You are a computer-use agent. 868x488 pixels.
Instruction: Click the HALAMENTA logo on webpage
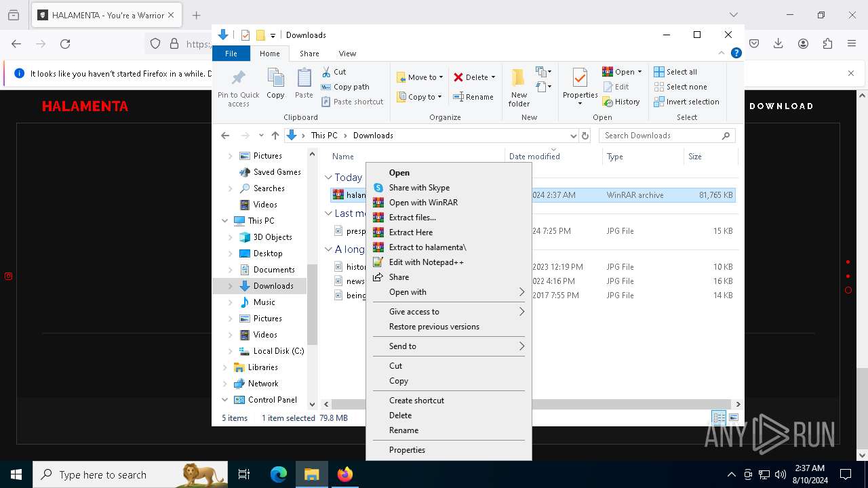click(x=85, y=106)
